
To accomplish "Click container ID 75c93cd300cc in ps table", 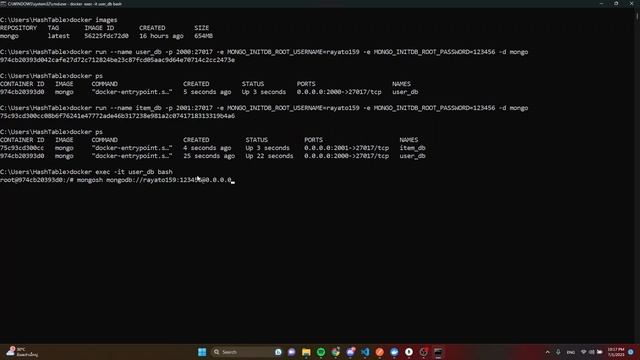I will tap(22, 148).
